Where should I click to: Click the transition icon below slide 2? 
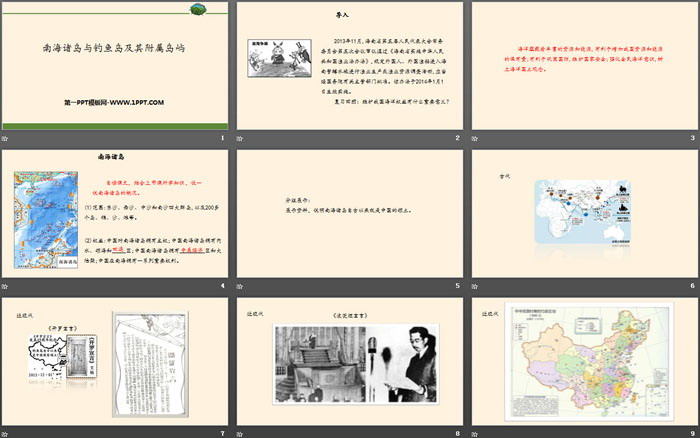click(x=240, y=137)
